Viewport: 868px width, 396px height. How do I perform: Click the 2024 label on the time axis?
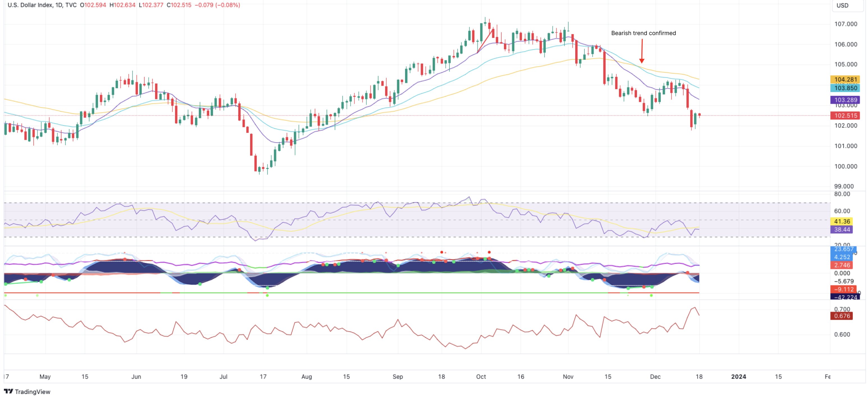tap(738, 376)
